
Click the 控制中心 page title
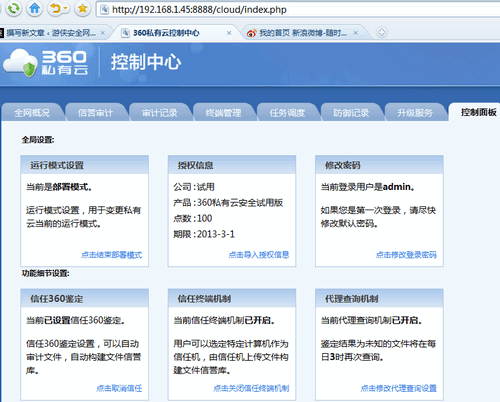coord(146,62)
